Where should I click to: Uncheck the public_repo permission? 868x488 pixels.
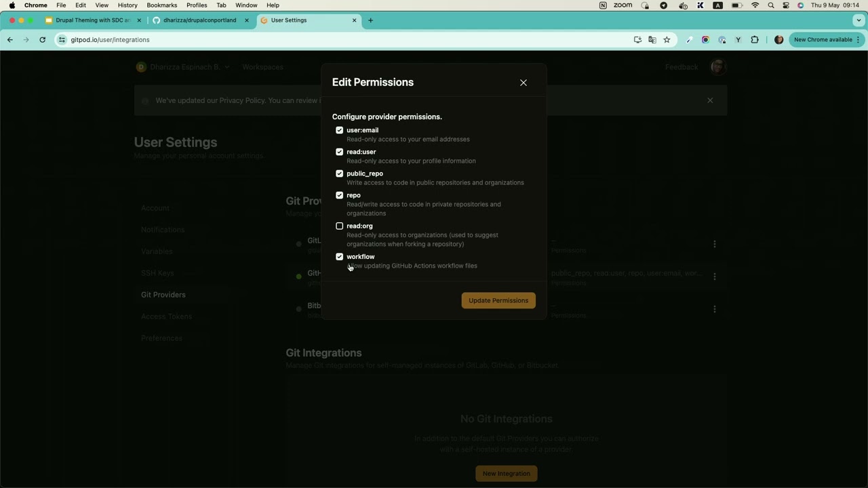340,174
